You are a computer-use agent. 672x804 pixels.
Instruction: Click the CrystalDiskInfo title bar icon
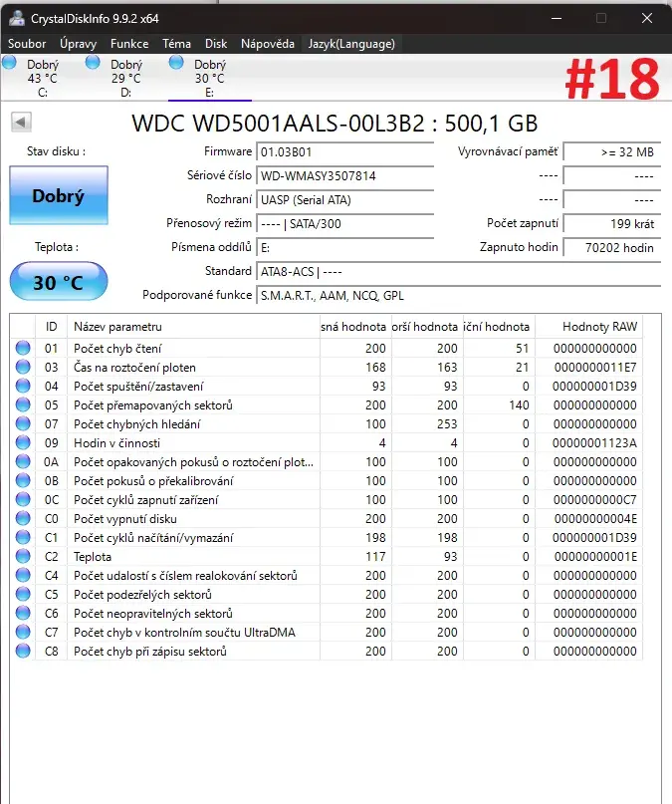pos(17,19)
